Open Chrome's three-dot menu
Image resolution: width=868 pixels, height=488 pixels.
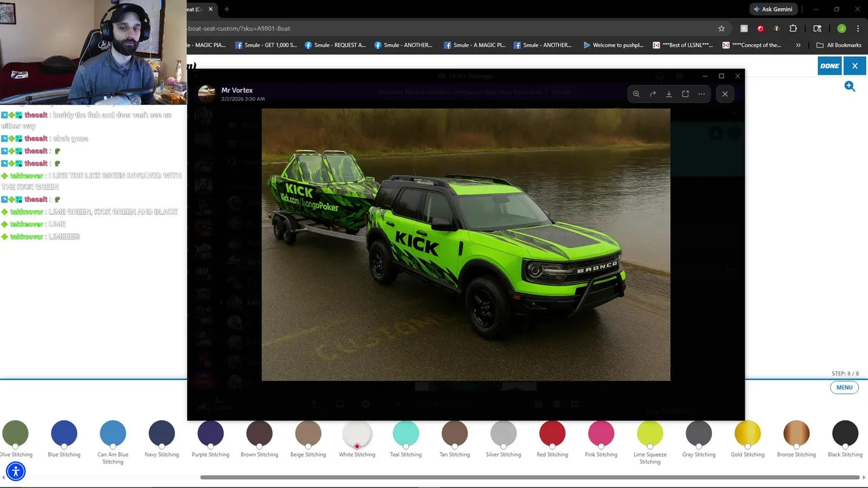pos(858,28)
